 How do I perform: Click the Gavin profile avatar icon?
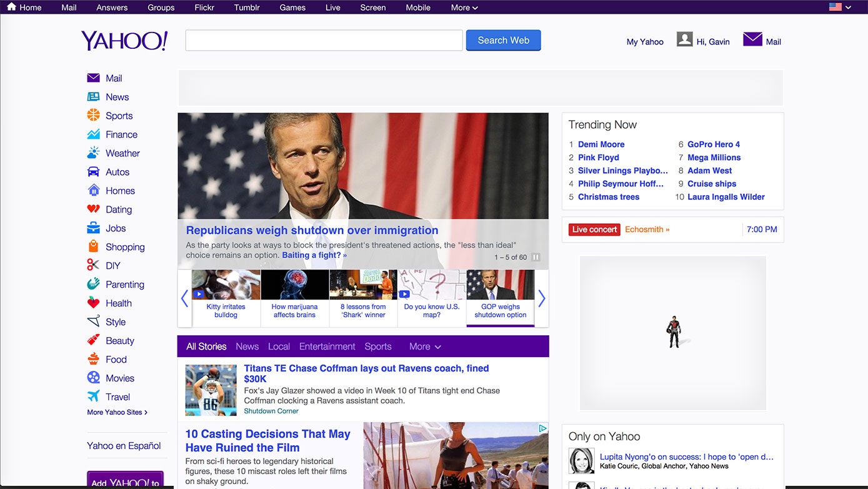tap(685, 39)
